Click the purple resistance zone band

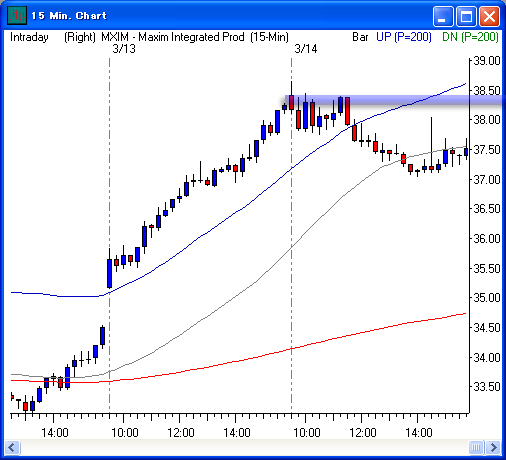(393, 100)
